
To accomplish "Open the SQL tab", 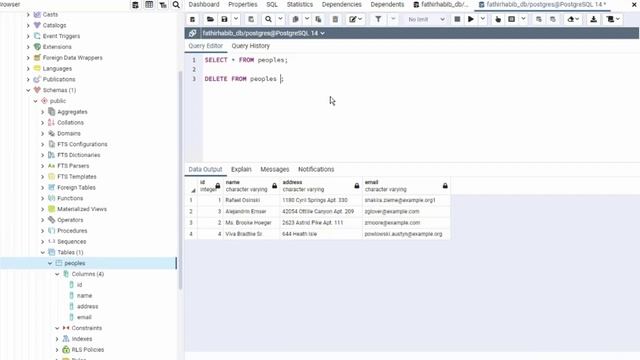I will pos(272,4).
